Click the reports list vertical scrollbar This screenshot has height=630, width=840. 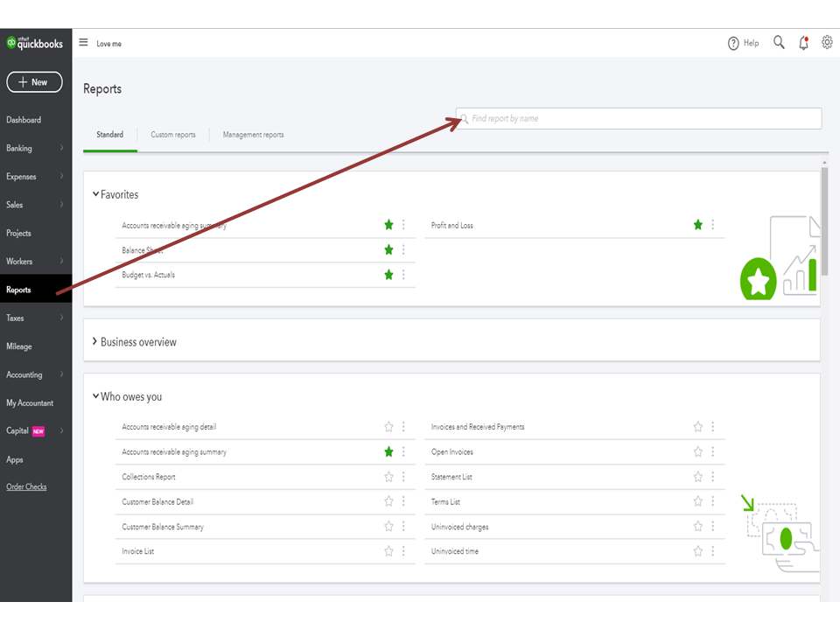coord(824,219)
